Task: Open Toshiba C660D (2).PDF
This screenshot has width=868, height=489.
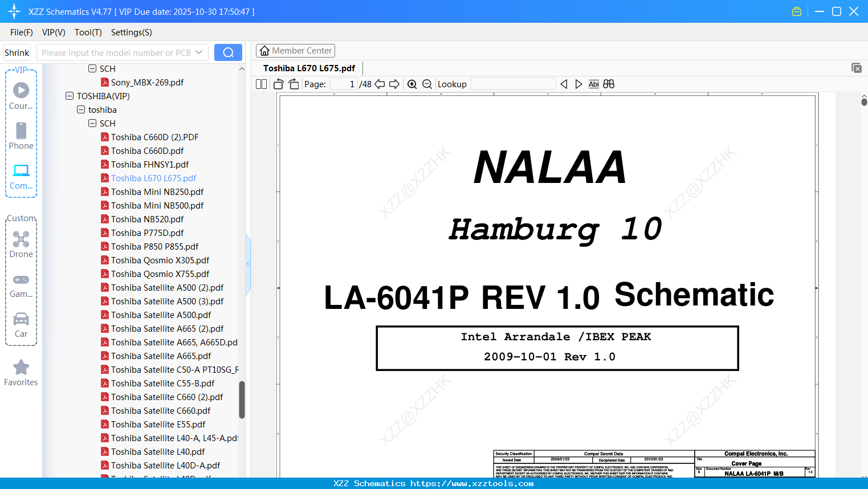Action: click(x=154, y=137)
